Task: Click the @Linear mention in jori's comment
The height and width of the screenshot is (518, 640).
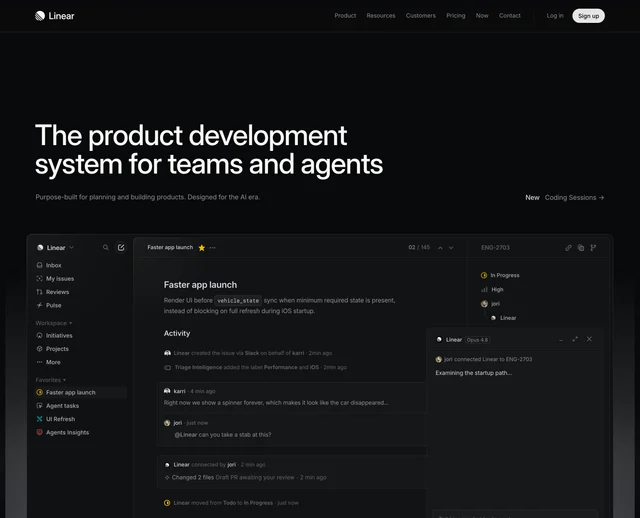Action: click(186, 435)
